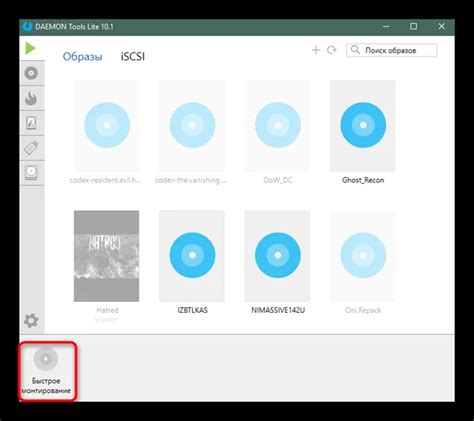The image size is (474, 421).
Task: Click the Поиск образов search field
Action: pyautogui.click(x=392, y=50)
